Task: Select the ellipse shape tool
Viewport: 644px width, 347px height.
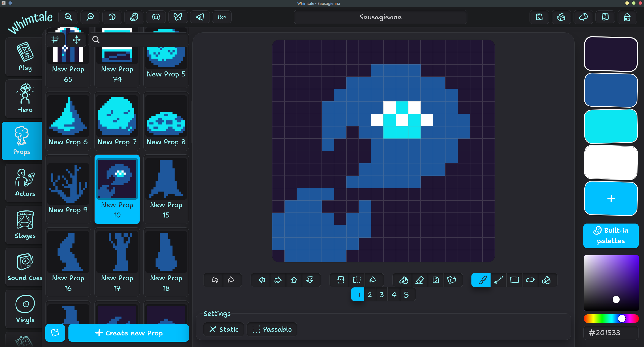Action: 530,280
